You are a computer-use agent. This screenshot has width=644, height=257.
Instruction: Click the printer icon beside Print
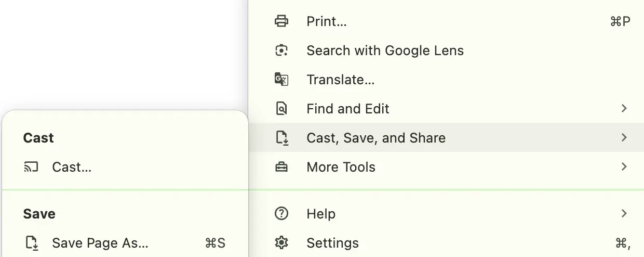(x=281, y=21)
